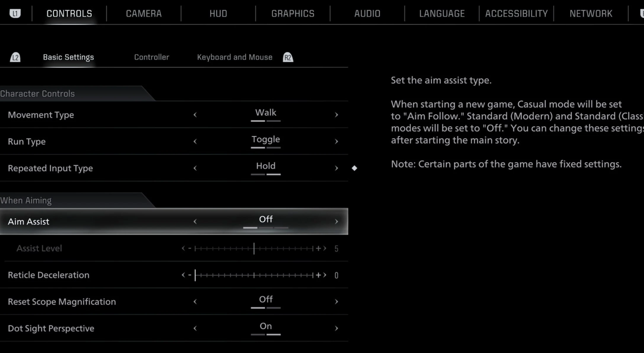Screen dimensions: 644x353
Task: Click the diamond marker beside Repeated Input Type
Action: coord(354,168)
